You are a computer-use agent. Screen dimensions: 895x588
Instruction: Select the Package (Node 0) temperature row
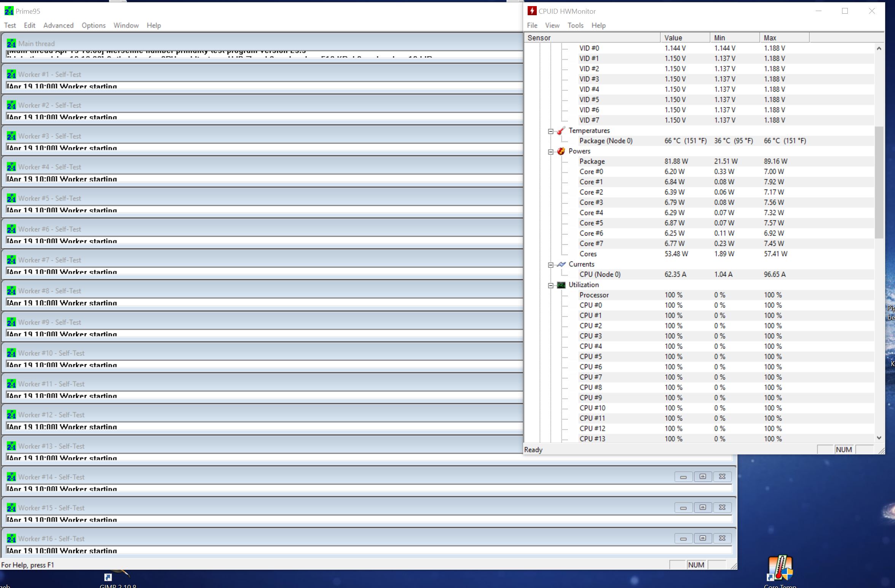coord(606,141)
